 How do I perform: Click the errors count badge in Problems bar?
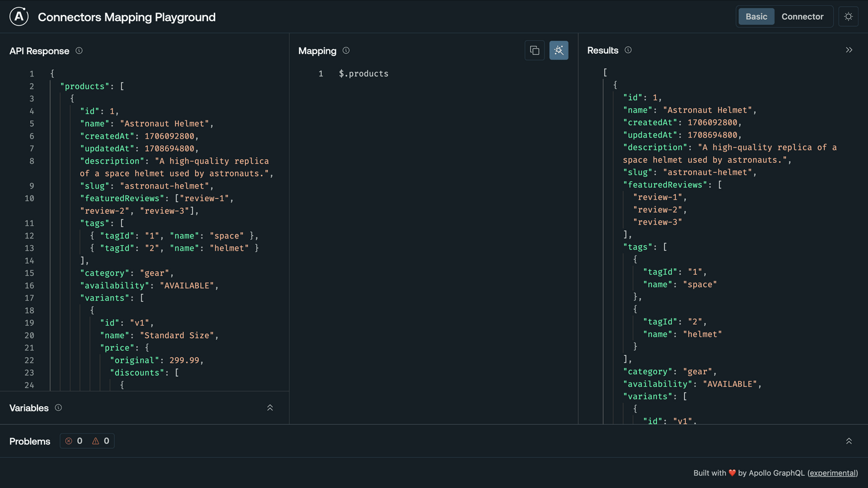pyautogui.click(x=73, y=440)
